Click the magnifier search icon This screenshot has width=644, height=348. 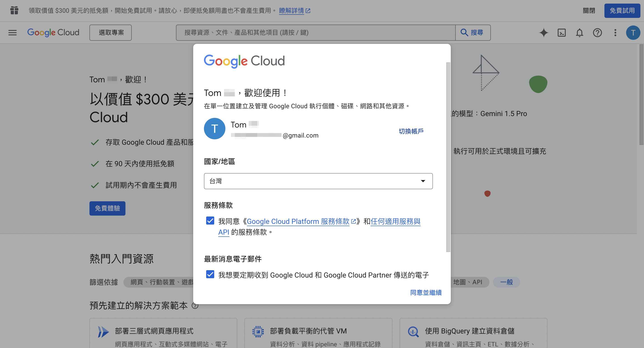(x=464, y=32)
